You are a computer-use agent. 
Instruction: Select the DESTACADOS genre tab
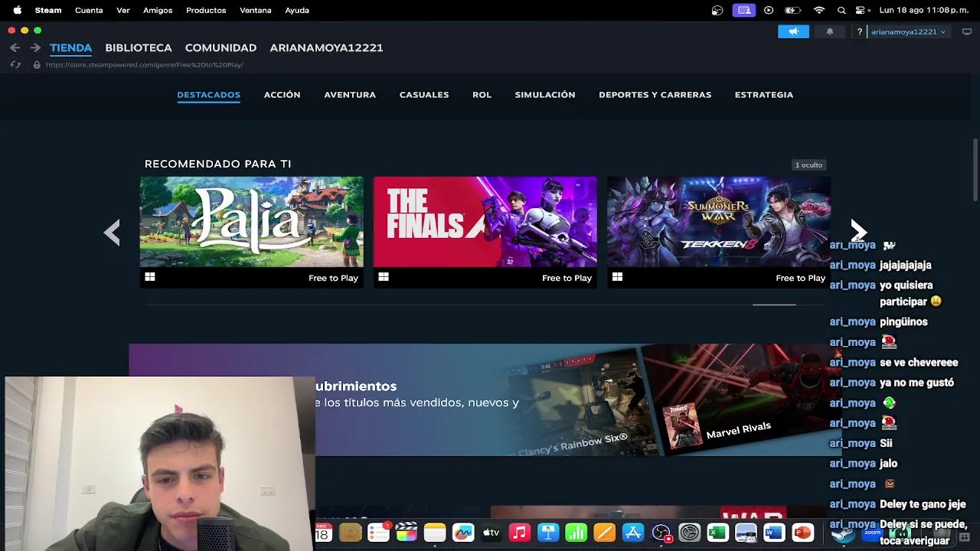pos(208,95)
